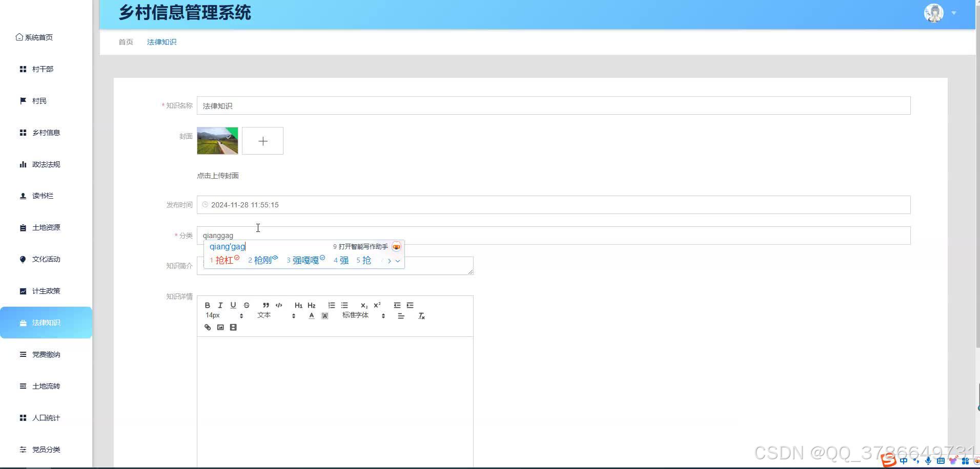Choose IME candidate 5 抢
The image size is (980, 469).
[x=364, y=260]
